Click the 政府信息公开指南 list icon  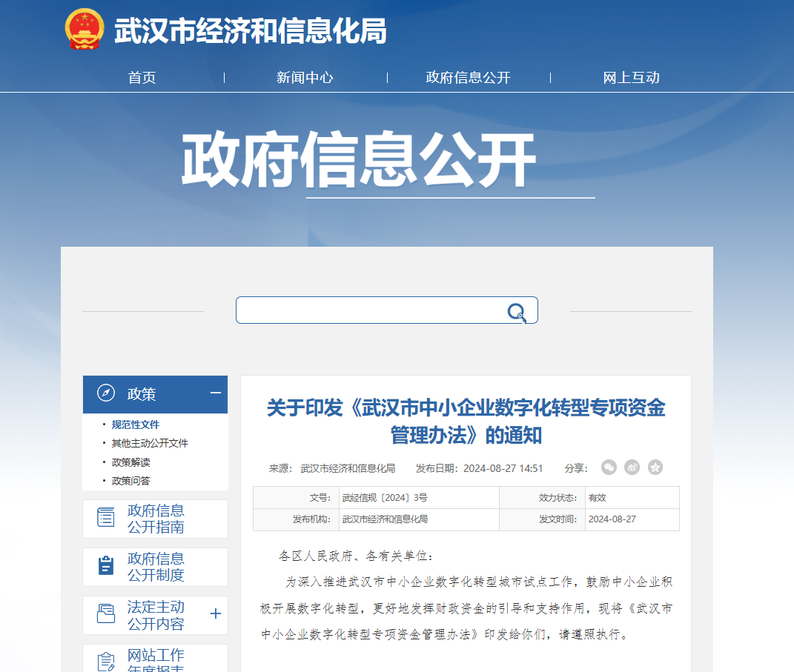[106, 518]
